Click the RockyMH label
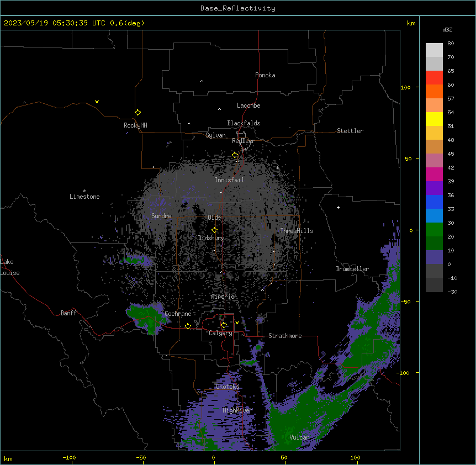The image size is (476, 465). tap(135, 125)
